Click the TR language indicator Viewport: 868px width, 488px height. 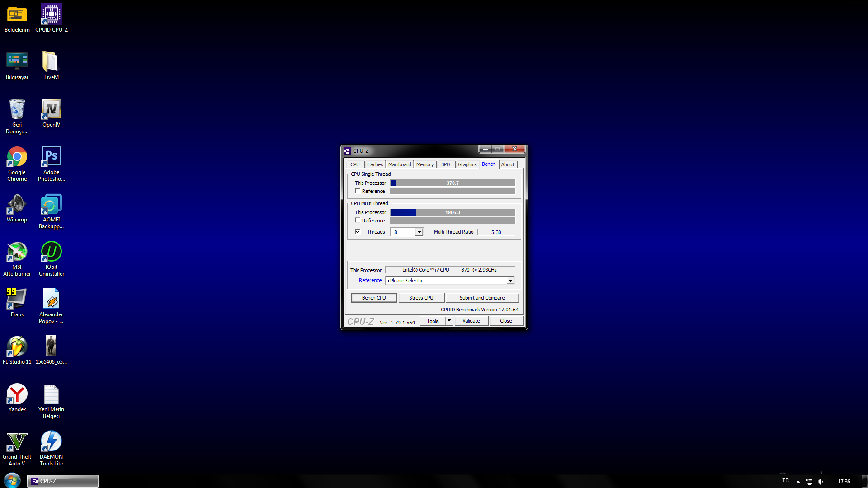786,481
